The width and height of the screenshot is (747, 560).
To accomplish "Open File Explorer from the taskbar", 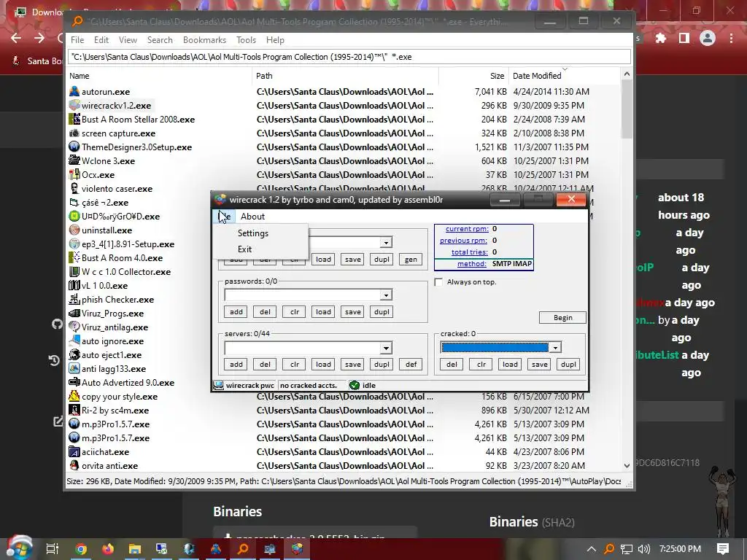I will point(135,549).
